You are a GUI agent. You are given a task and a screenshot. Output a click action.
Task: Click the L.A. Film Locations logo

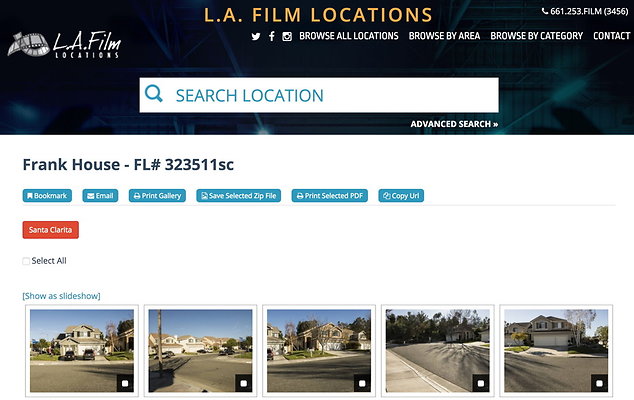64,44
